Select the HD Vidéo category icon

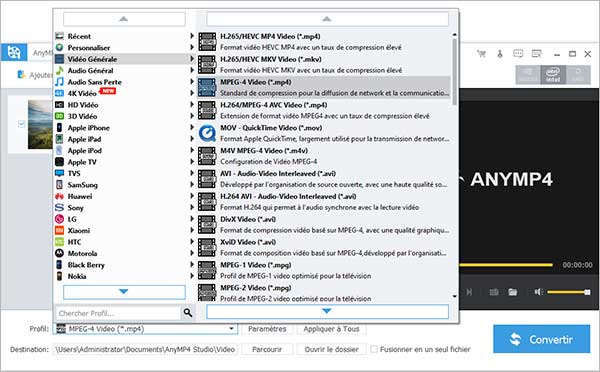59,104
